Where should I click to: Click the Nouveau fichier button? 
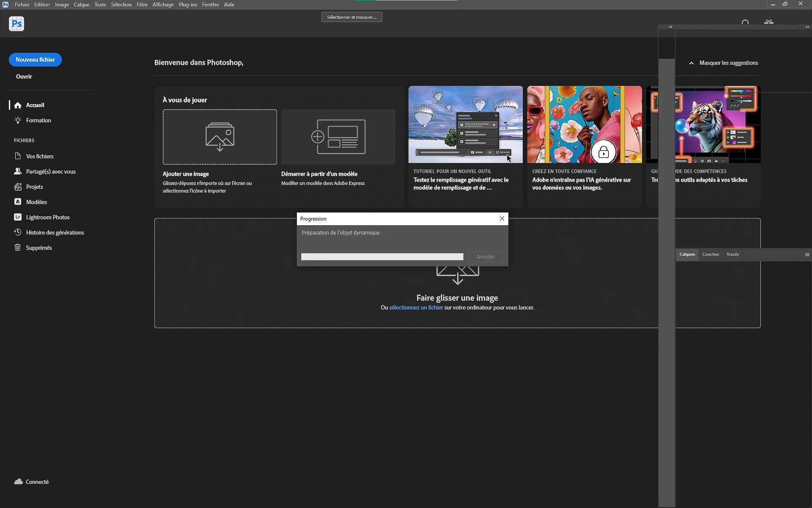point(35,60)
